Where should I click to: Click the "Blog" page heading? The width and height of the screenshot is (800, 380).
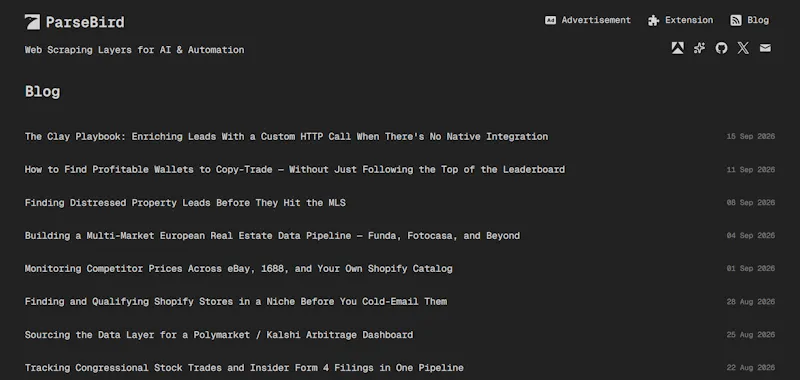pos(42,92)
